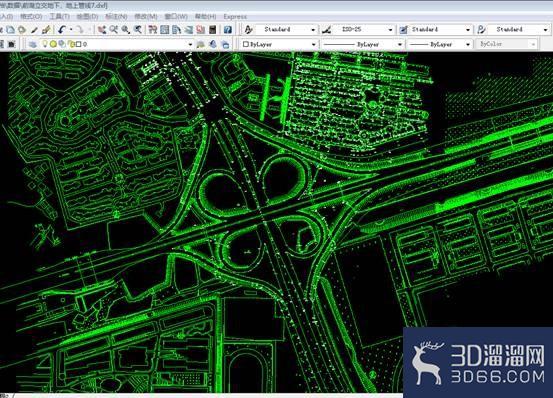The width and height of the screenshot is (553, 398).
Task: Open the 工具(T) menu
Action: (x=59, y=17)
